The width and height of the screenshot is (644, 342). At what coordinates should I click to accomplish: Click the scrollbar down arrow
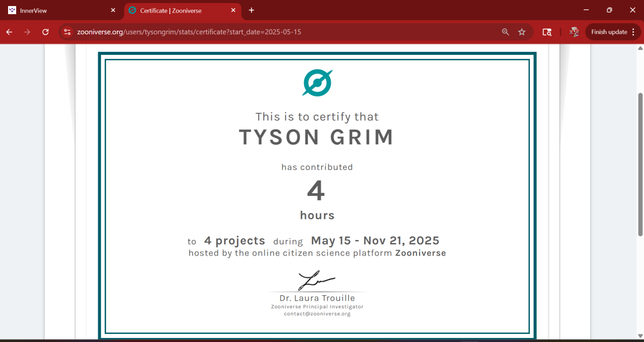click(640, 336)
